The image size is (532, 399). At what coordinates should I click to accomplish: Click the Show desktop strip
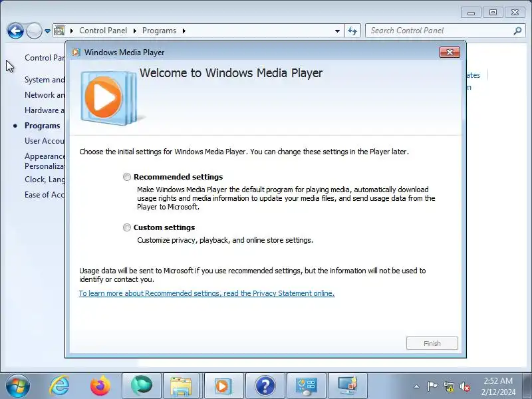point(527,386)
